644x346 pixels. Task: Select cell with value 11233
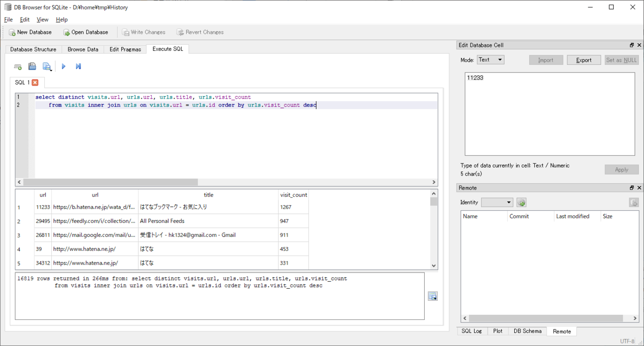(43, 207)
